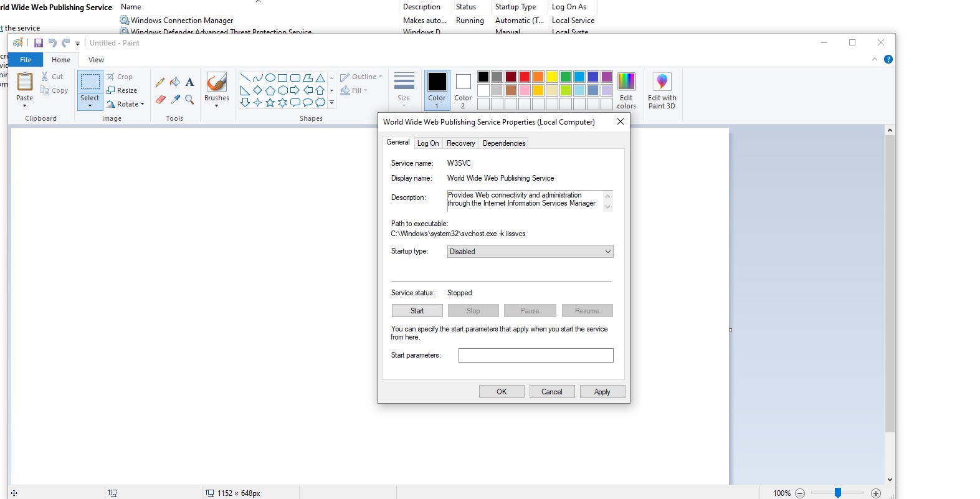
Task: Select the Magnifier tool
Action: tap(190, 99)
